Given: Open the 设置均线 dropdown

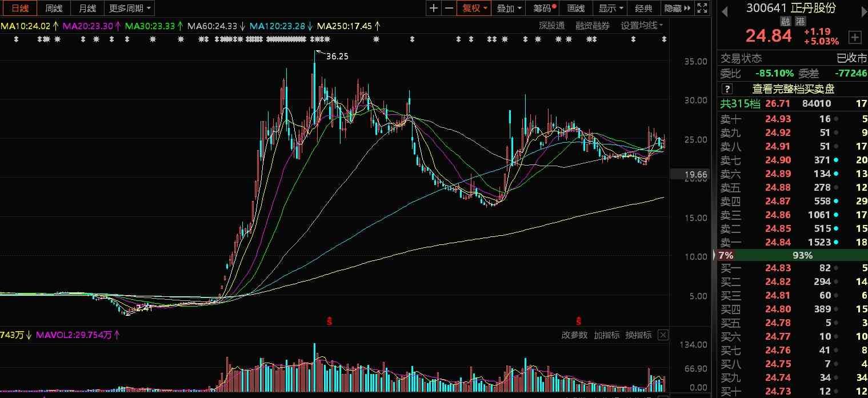Looking at the screenshot, I should 642,26.
